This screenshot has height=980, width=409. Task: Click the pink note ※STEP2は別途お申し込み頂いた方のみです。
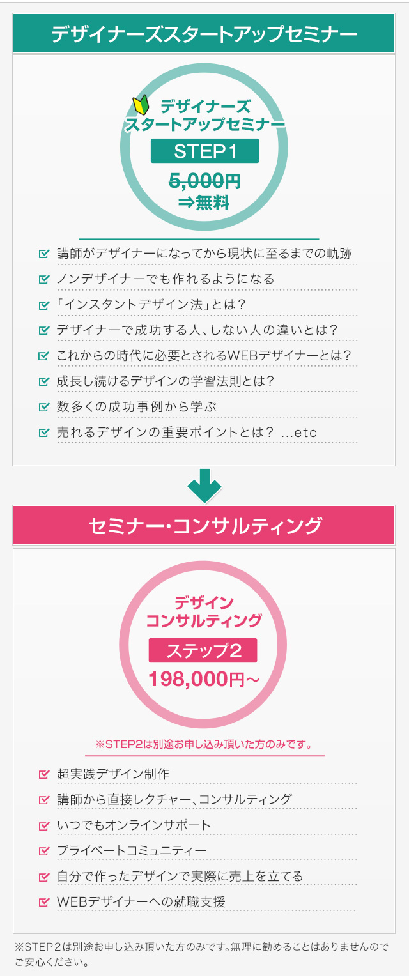[x=204, y=744]
